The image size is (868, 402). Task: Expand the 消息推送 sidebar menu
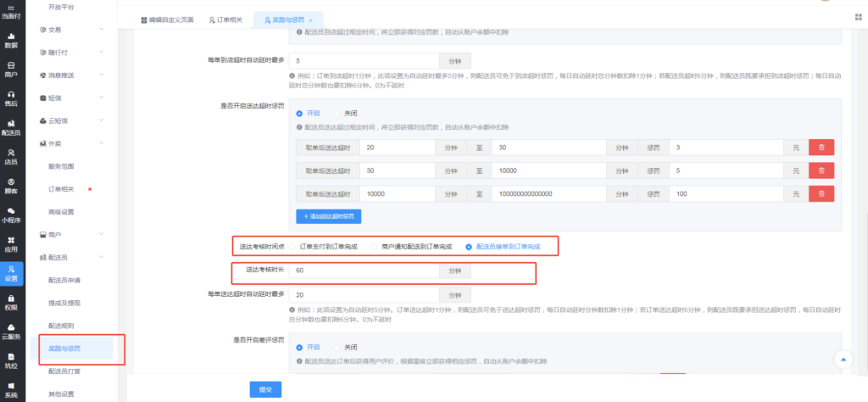coord(76,75)
